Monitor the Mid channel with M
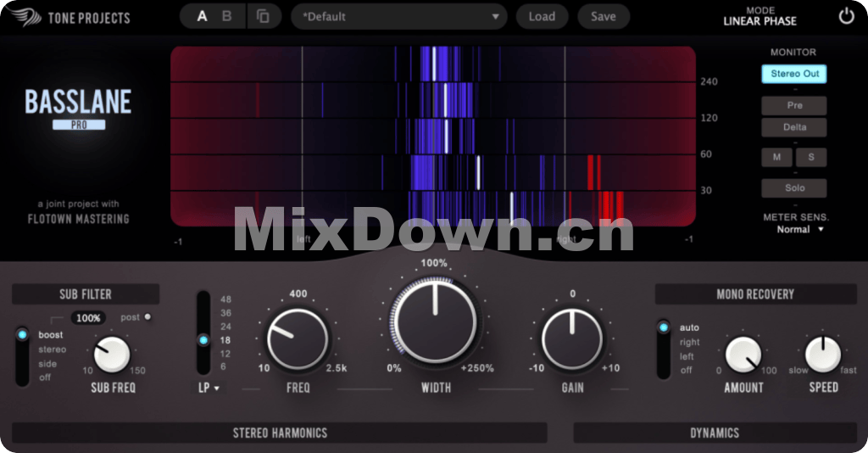868x453 pixels. point(776,157)
